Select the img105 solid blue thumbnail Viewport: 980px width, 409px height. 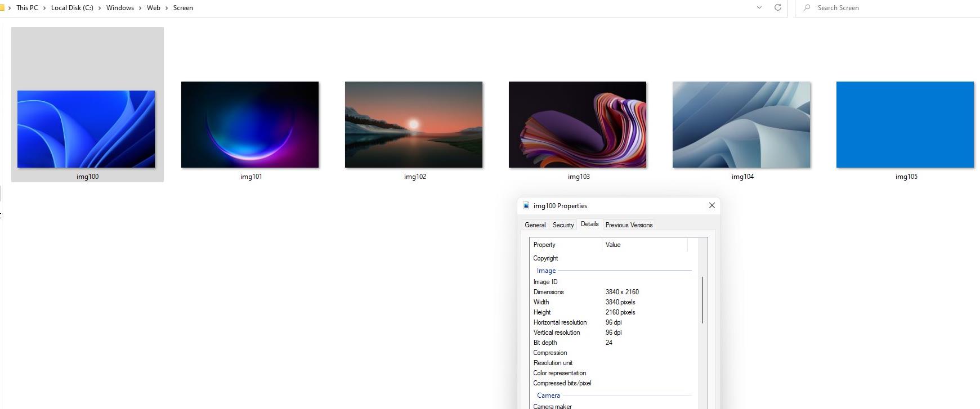coord(905,124)
